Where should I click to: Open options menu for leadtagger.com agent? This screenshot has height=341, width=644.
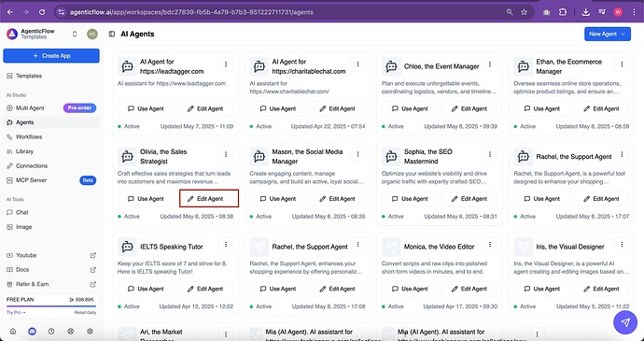pyautogui.click(x=226, y=64)
